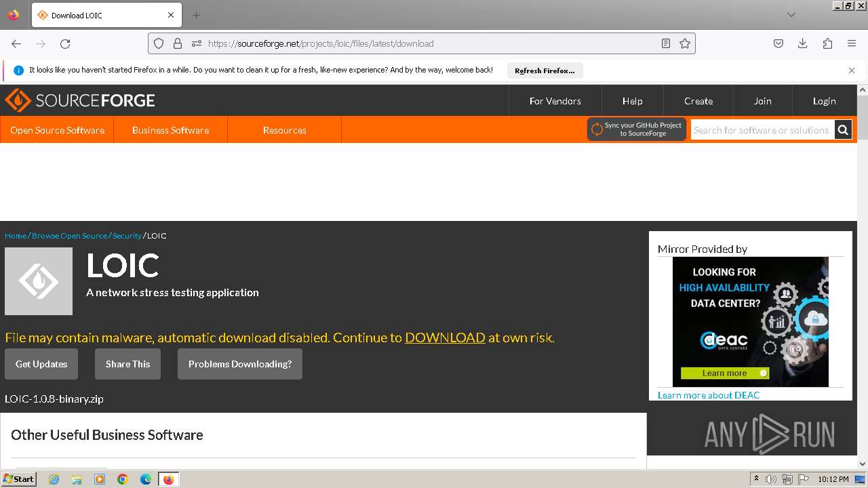The image size is (868, 488).
Task: Click the padlock site security icon
Action: click(178, 43)
